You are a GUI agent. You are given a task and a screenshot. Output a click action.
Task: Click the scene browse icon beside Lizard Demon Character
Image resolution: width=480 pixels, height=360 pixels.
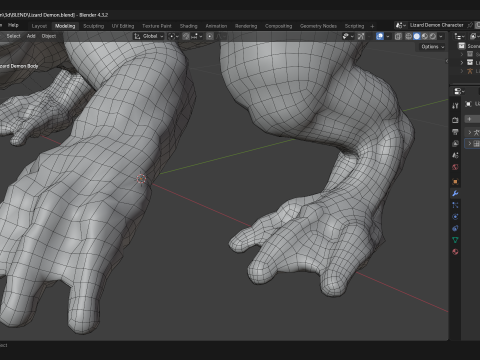click(400, 25)
